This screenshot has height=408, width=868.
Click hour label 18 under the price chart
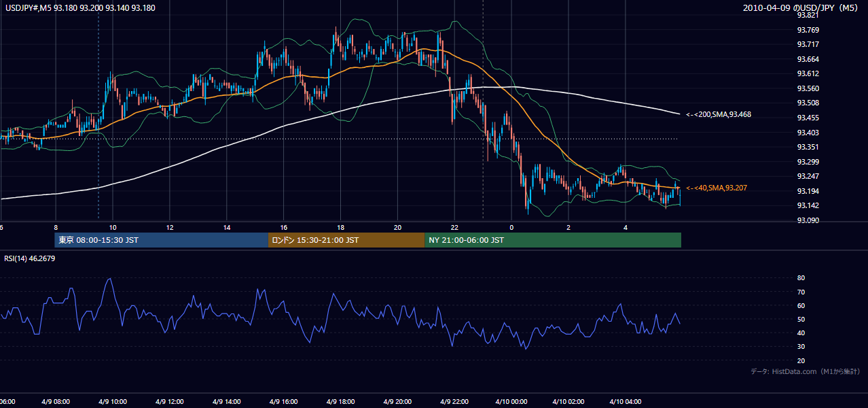pos(341,228)
